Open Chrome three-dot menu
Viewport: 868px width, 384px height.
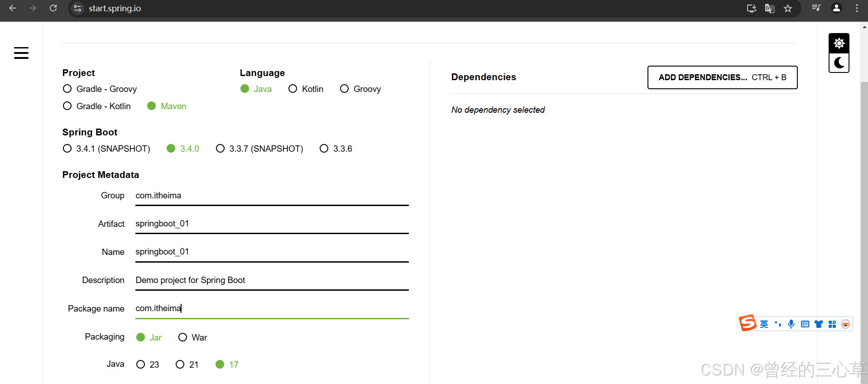click(x=857, y=8)
